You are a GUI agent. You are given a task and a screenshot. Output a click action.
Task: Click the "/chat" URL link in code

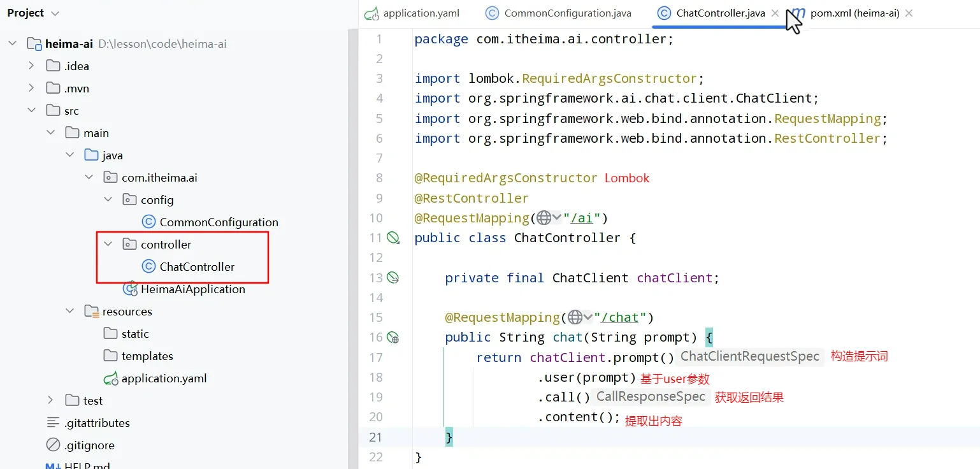(620, 317)
